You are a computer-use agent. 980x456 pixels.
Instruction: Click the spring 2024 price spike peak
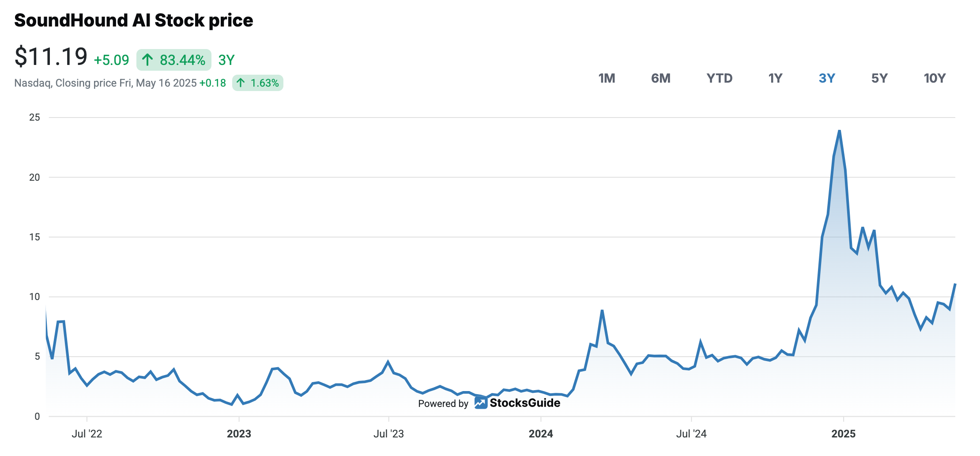point(602,311)
